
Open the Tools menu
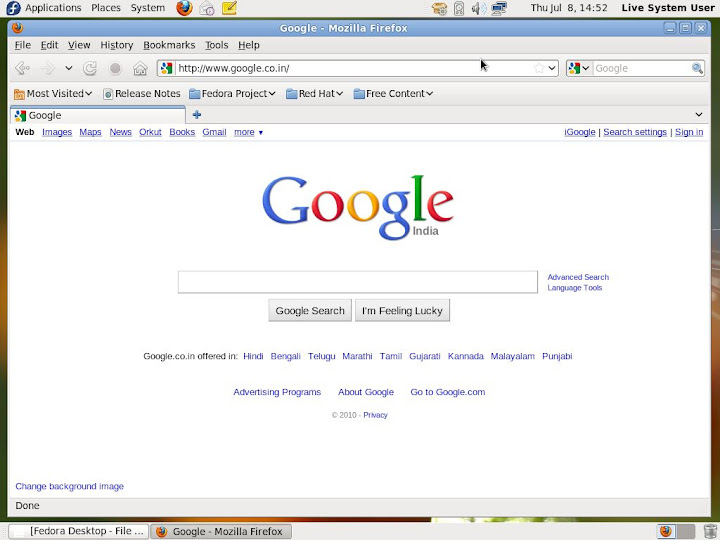(x=216, y=45)
